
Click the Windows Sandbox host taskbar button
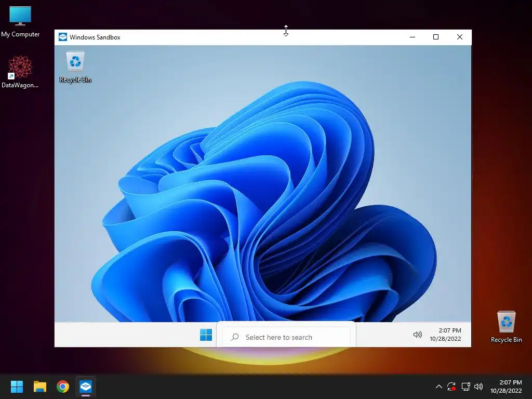pyautogui.click(x=86, y=387)
